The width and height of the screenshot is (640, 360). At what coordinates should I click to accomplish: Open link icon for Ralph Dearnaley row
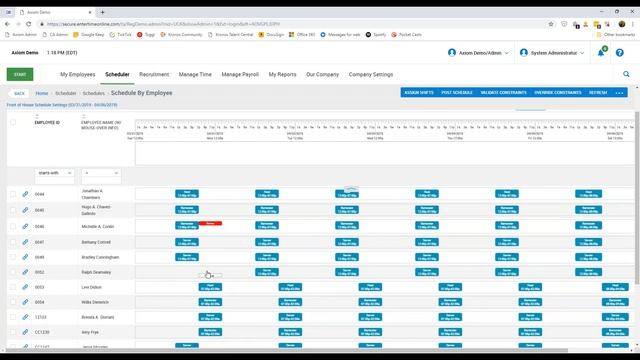25,272
